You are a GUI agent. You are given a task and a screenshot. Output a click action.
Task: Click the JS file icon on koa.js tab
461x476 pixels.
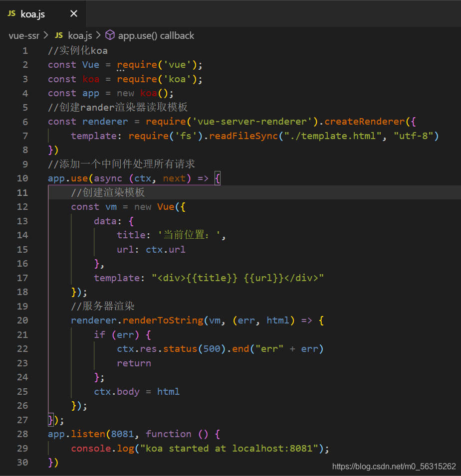[11, 13]
